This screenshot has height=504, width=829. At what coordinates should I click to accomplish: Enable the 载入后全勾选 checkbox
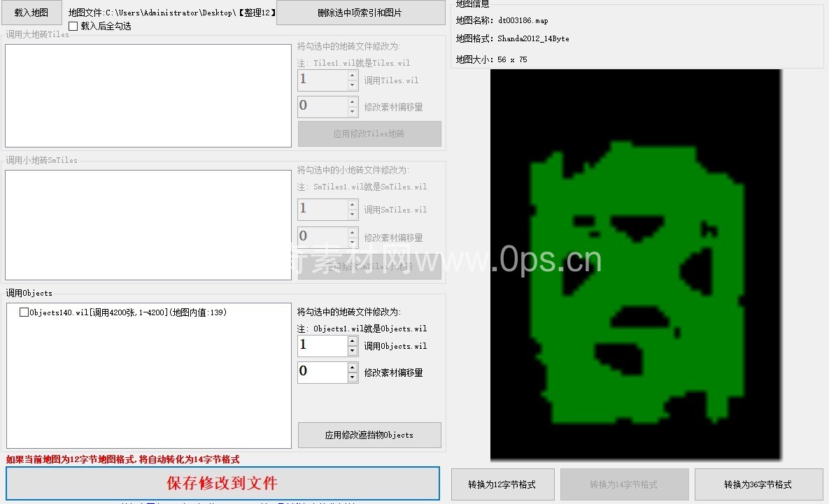[73, 26]
